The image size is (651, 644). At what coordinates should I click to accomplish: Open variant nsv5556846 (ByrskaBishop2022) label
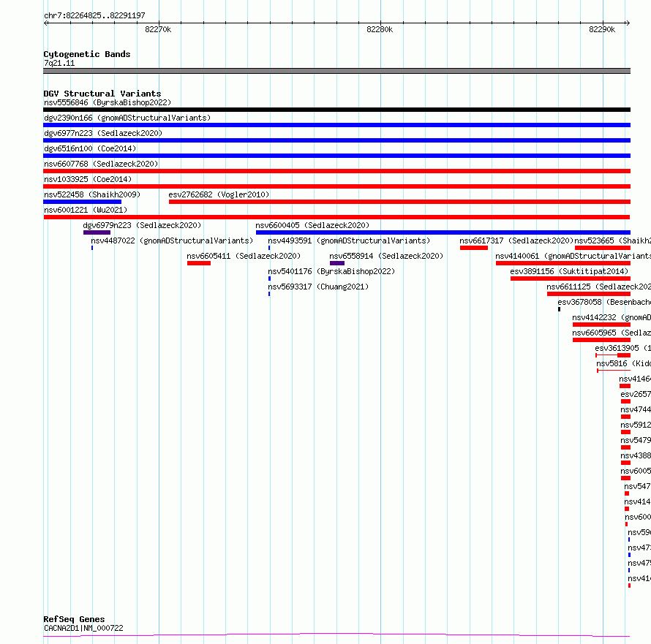(108, 102)
